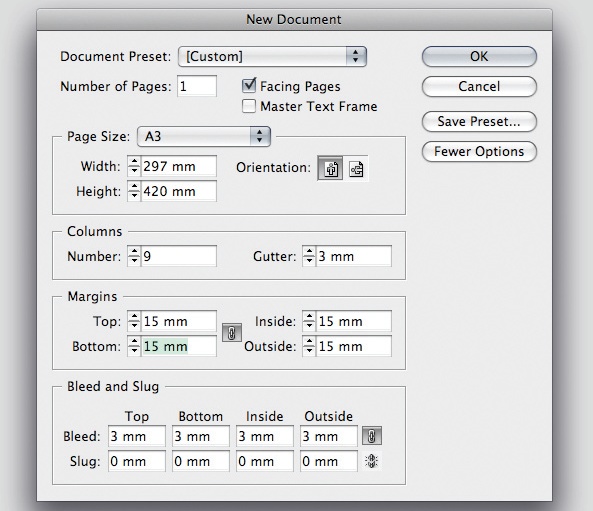593x511 pixels.
Task: Select portrait orientation icon
Action: [x=330, y=168]
